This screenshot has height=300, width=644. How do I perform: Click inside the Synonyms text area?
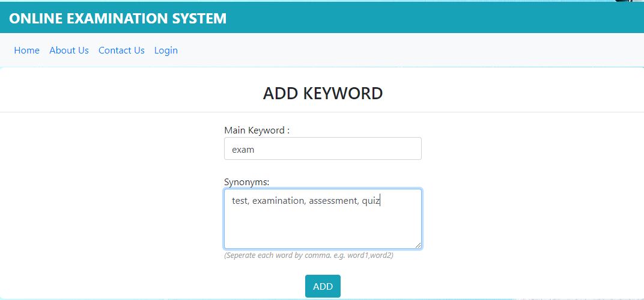[323, 219]
